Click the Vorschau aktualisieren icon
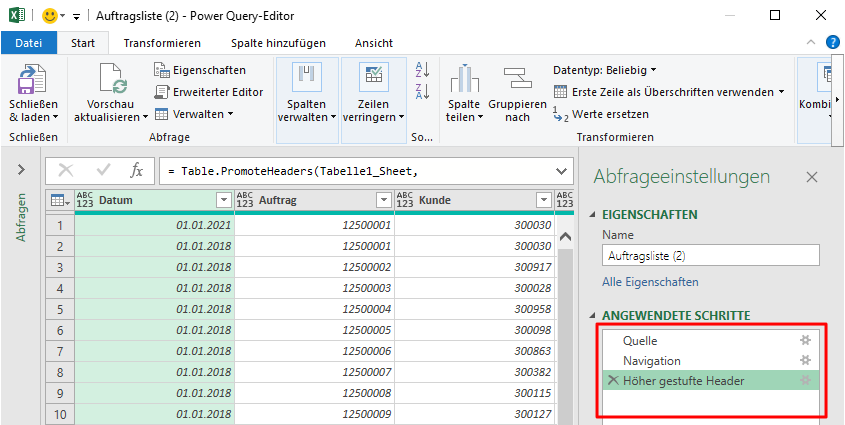This screenshot has height=425, width=845. point(110,80)
